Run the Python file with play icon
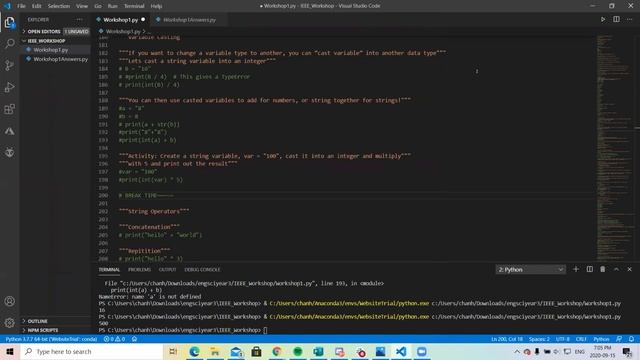The image size is (640, 360). [603, 19]
